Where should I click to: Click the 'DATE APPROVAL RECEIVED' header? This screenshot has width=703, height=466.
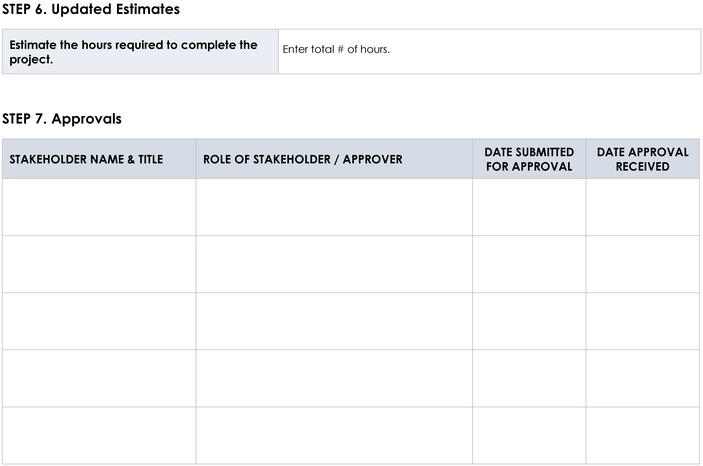tap(642, 159)
